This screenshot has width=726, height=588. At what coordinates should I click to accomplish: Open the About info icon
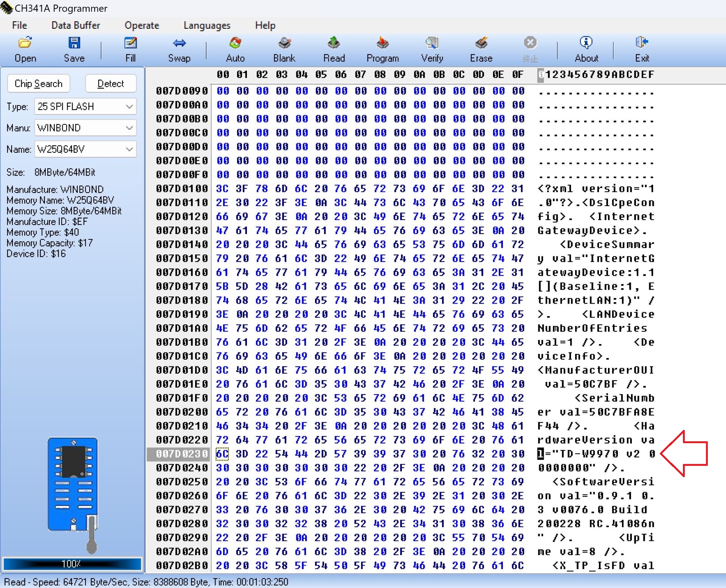click(586, 42)
